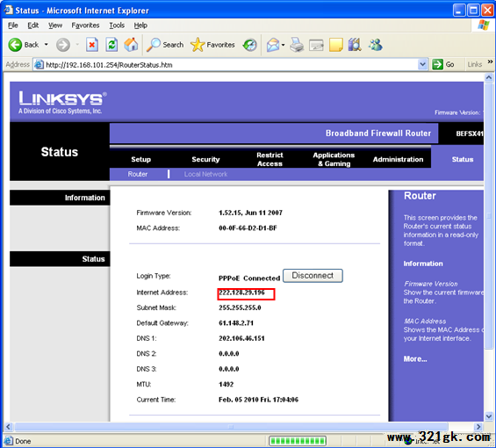
Task: Open Favorites star toolbar button
Action: tap(212, 45)
